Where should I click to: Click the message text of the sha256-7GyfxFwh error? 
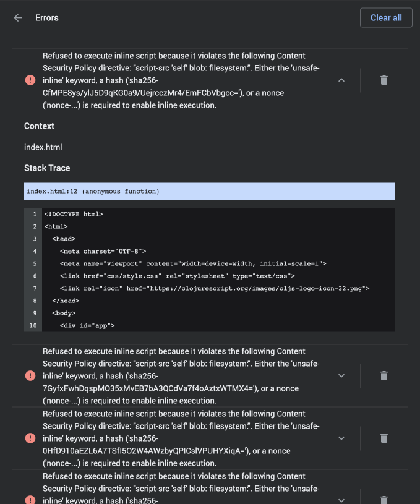pyautogui.click(x=179, y=376)
